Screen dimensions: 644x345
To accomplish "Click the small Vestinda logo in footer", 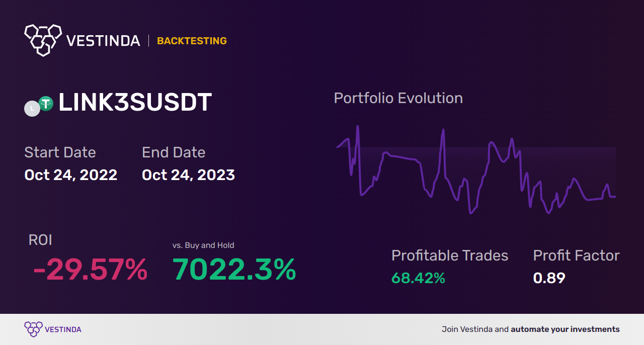I will (x=33, y=329).
